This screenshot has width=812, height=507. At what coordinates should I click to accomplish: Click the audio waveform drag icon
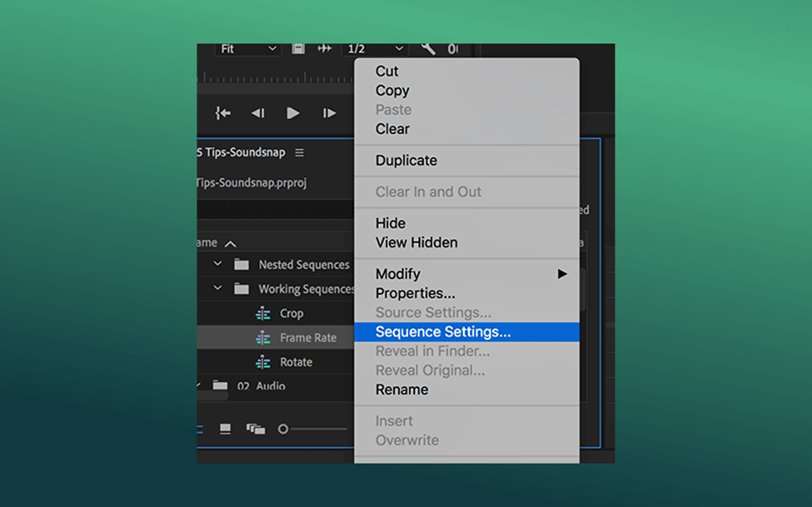pyautogui.click(x=325, y=48)
